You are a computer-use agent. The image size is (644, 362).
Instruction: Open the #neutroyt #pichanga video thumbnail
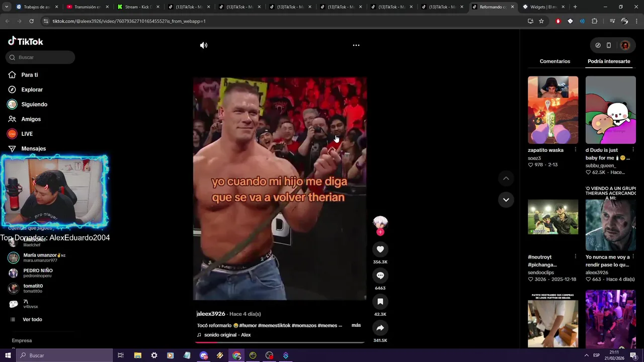coord(553,217)
